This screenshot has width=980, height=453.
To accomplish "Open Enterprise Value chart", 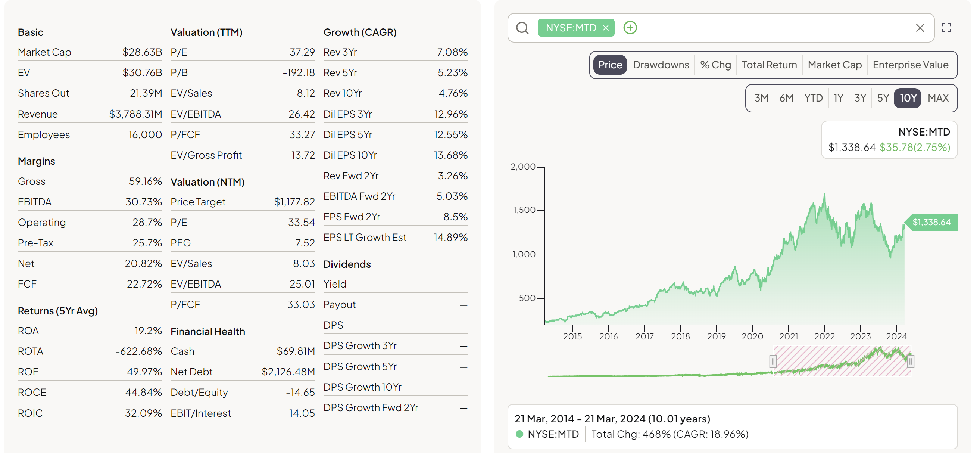I will pos(910,65).
